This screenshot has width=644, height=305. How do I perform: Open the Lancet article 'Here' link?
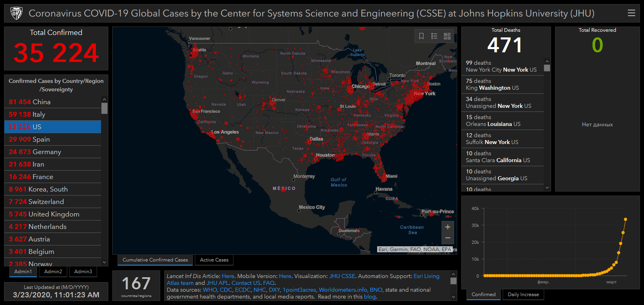point(228,276)
